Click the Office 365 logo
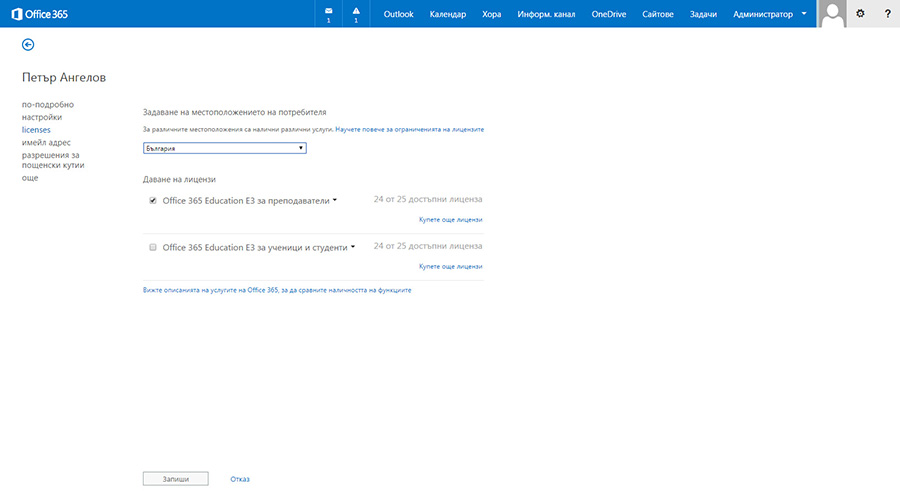Viewport: 900px width, 491px height. (40, 14)
